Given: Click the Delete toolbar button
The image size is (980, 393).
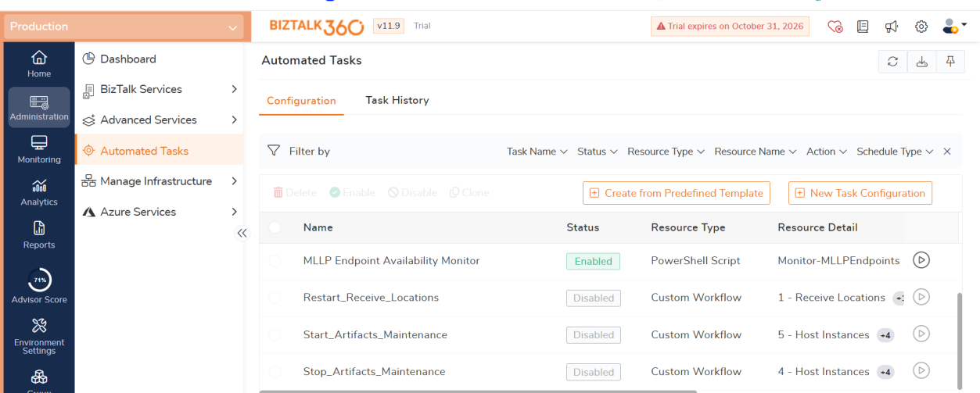Looking at the screenshot, I should pos(295,192).
